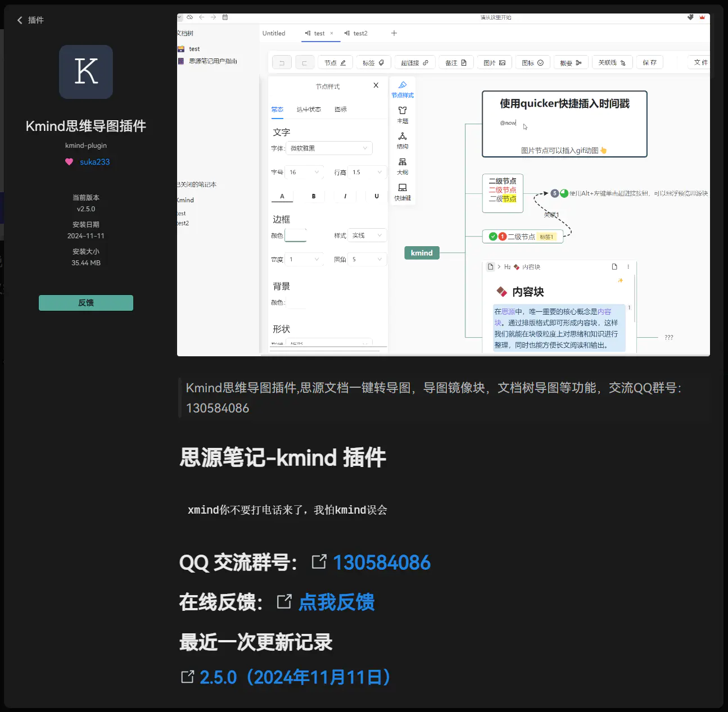Open the 圆角 5 dropdown
This screenshot has width=728, height=712.
tap(368, 259)
